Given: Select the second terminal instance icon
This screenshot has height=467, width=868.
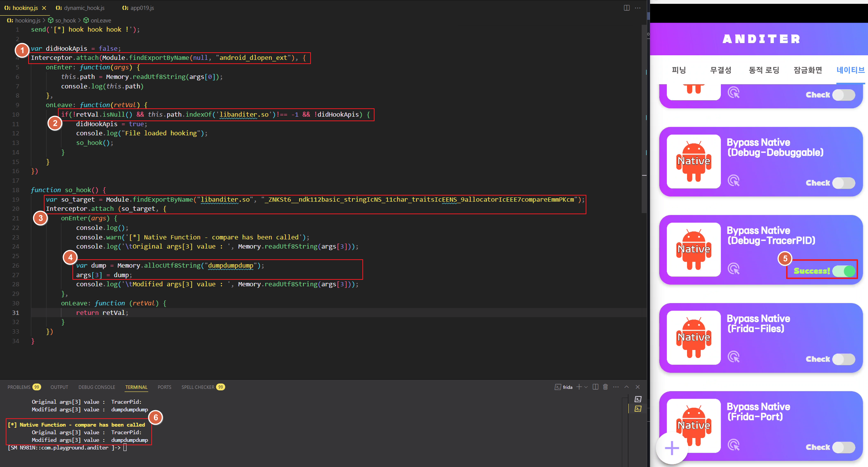Looking at the screenshot, I should coord(638,409).
